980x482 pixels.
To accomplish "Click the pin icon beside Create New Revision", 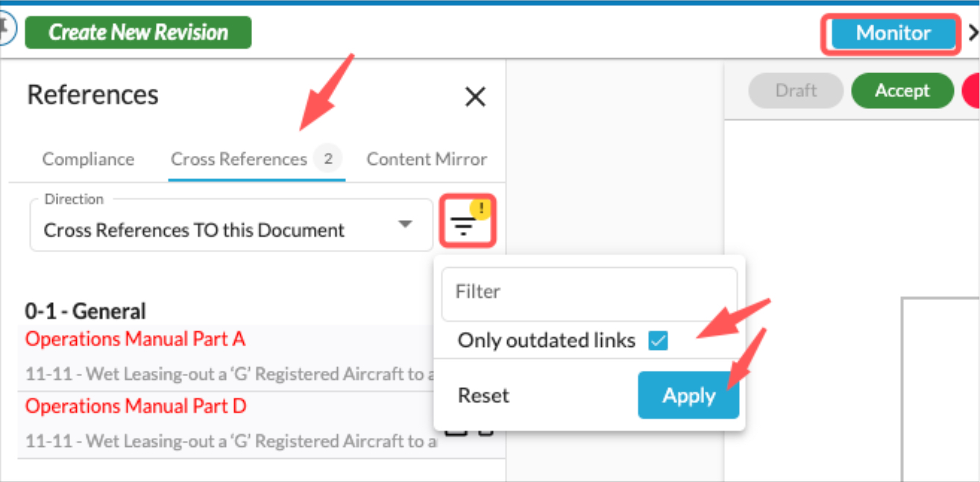I will click(x=6, y=31).
